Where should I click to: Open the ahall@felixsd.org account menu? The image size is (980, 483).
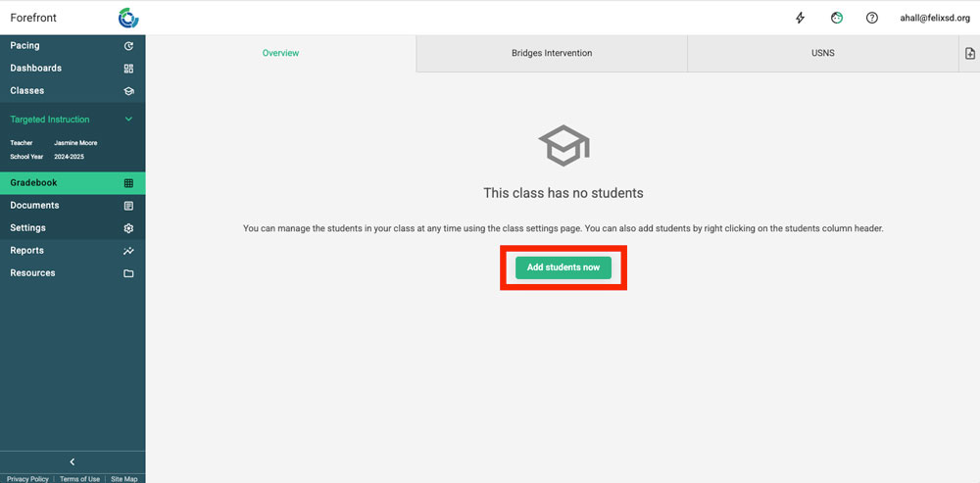(x=934, y=18)
